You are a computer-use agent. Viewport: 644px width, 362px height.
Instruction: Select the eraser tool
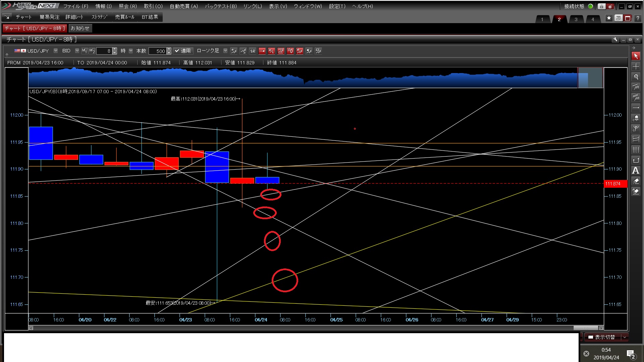pyautogui.click(x=636, y=181)
